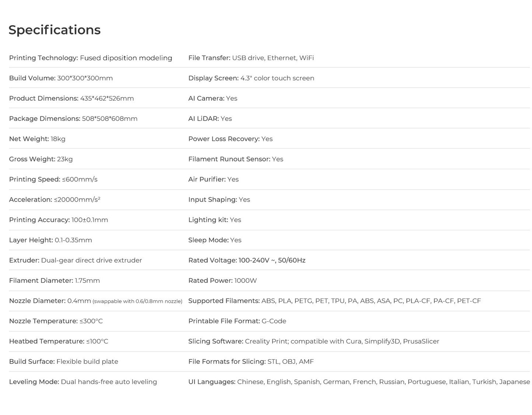Click the Net Weight 18kg row
The height and width of the screenshot is (415, 532).
[x=37, y=139]
